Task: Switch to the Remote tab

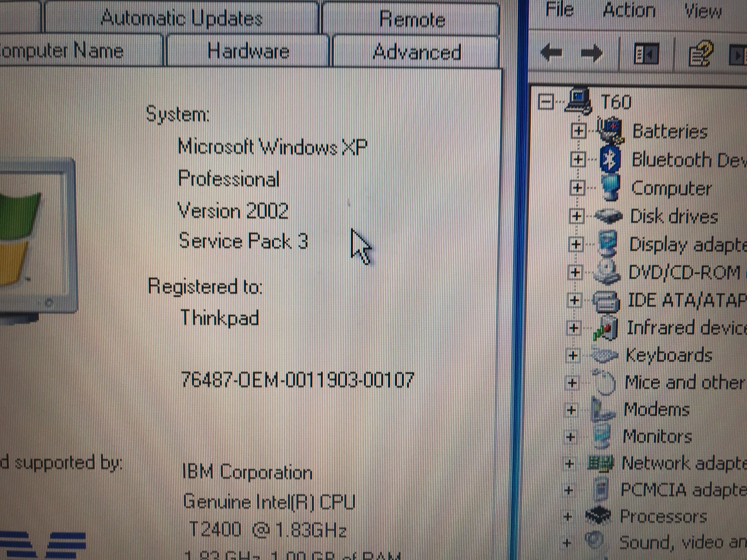Action: click(x=411, y=19)
